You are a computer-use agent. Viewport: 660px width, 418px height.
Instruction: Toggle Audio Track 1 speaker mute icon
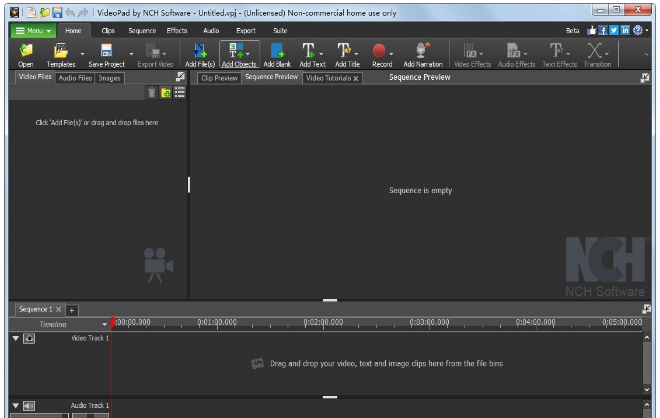29,405
